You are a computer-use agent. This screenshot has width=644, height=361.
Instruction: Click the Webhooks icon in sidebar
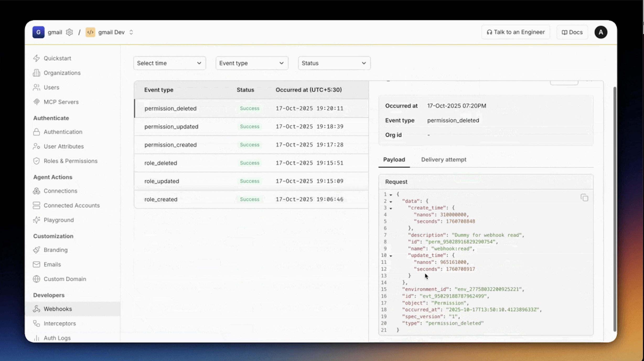[x=36, y=309]
